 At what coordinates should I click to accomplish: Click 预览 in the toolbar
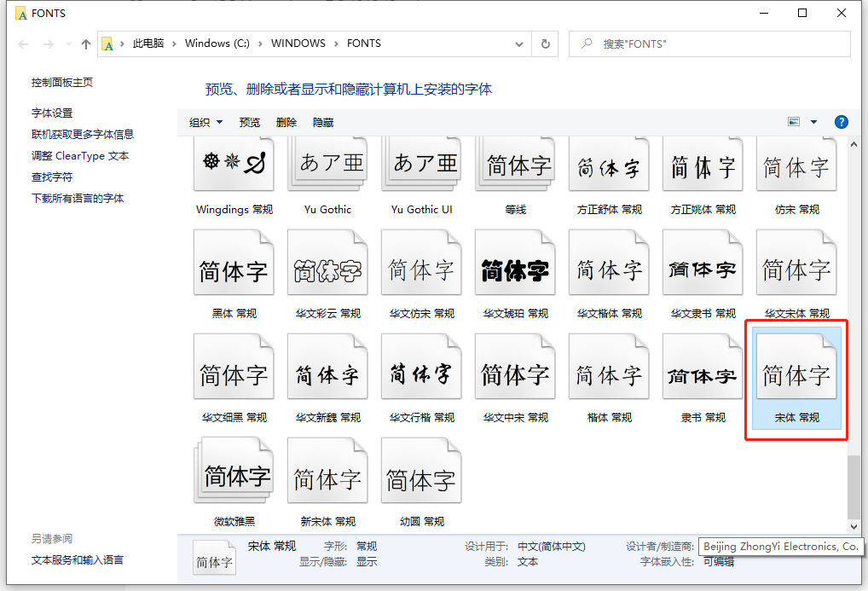click(249, 123)
